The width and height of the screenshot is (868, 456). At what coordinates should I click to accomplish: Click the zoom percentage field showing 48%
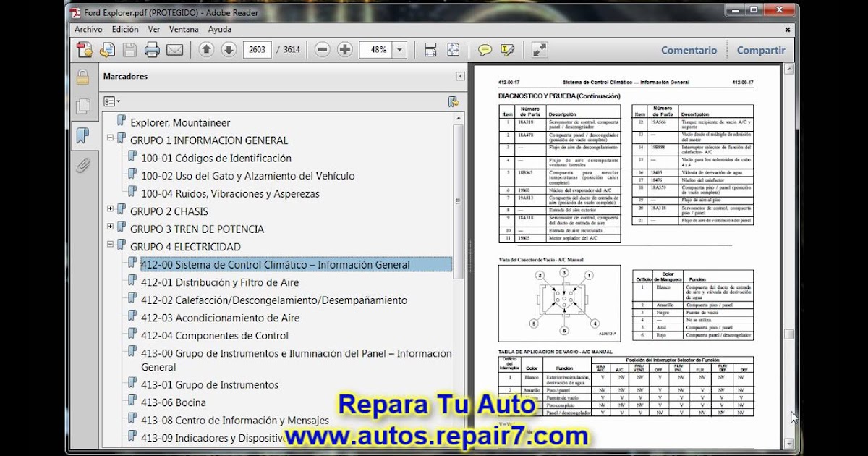click(x=377, y=50)
